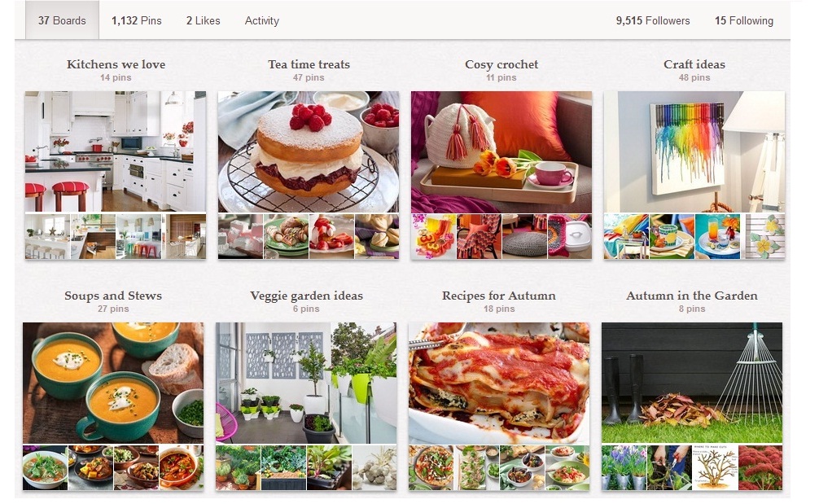Click the balcony garden cover image
Viewport: 819px width, 504px height.
(306, 383)
